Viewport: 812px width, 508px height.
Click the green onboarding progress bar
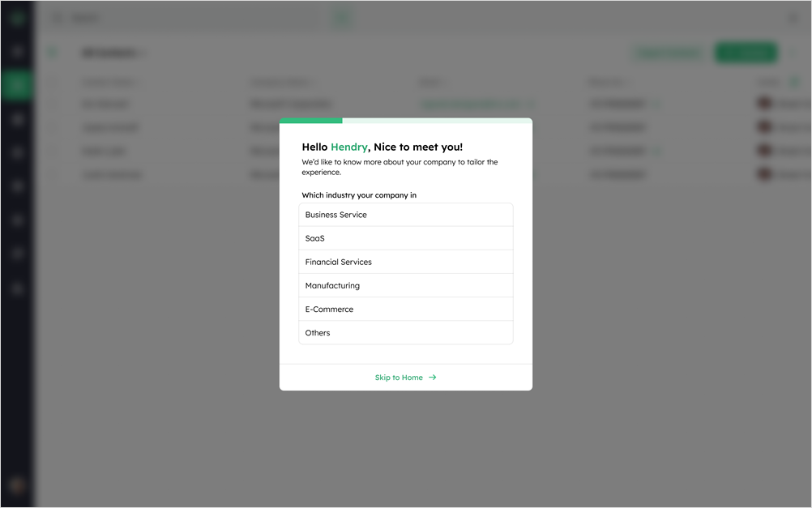tap(311, 121)
